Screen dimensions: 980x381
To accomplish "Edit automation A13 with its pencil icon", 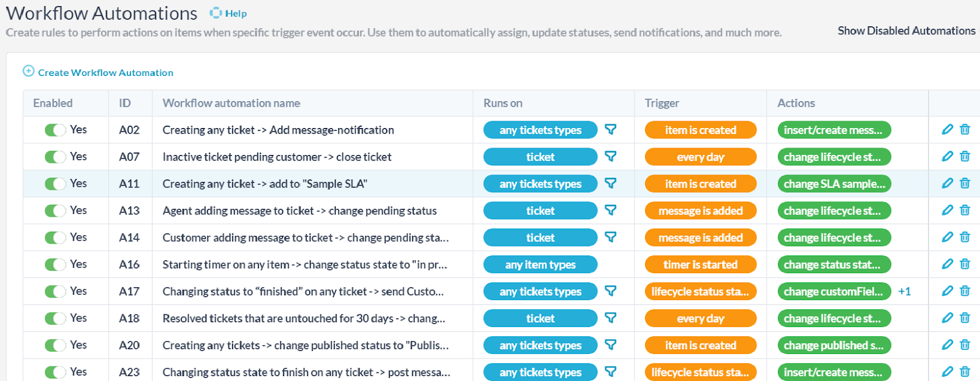I will [x=947, y=210].
